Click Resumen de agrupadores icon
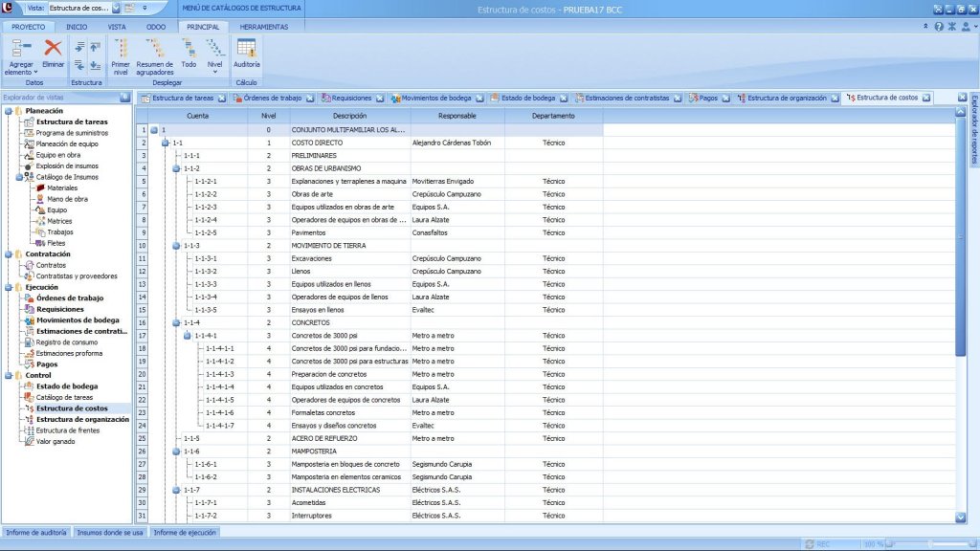980x551 pixels. [x=155, y=48]
